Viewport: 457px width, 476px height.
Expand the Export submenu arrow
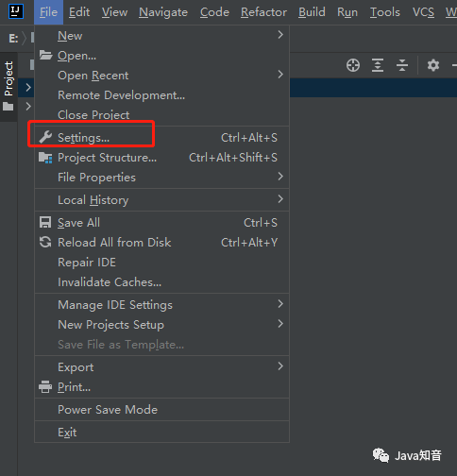coord(280,366)
